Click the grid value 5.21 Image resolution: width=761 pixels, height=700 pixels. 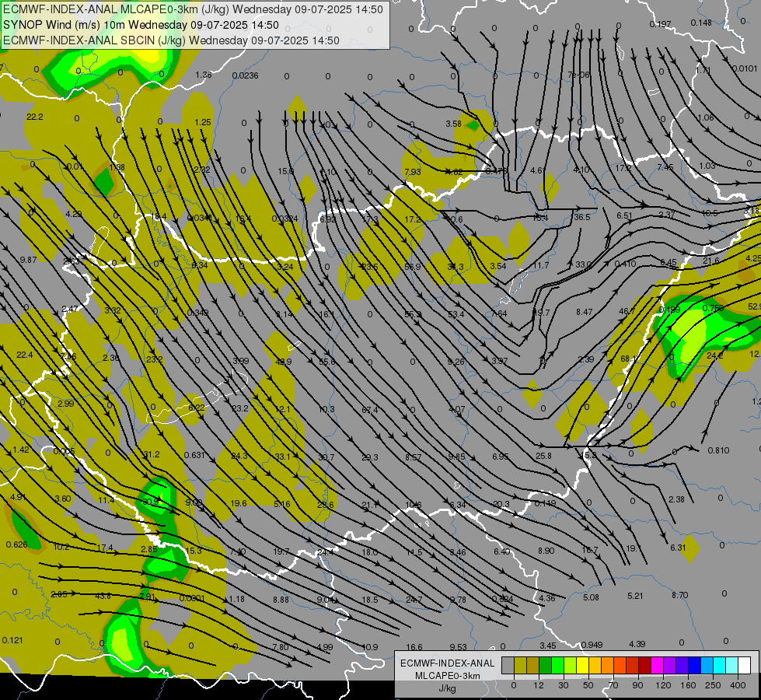coord(635,596)
